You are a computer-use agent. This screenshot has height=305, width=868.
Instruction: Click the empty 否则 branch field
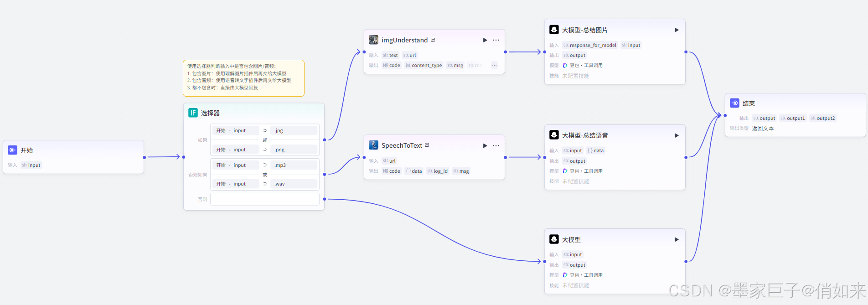click(265, 199)
